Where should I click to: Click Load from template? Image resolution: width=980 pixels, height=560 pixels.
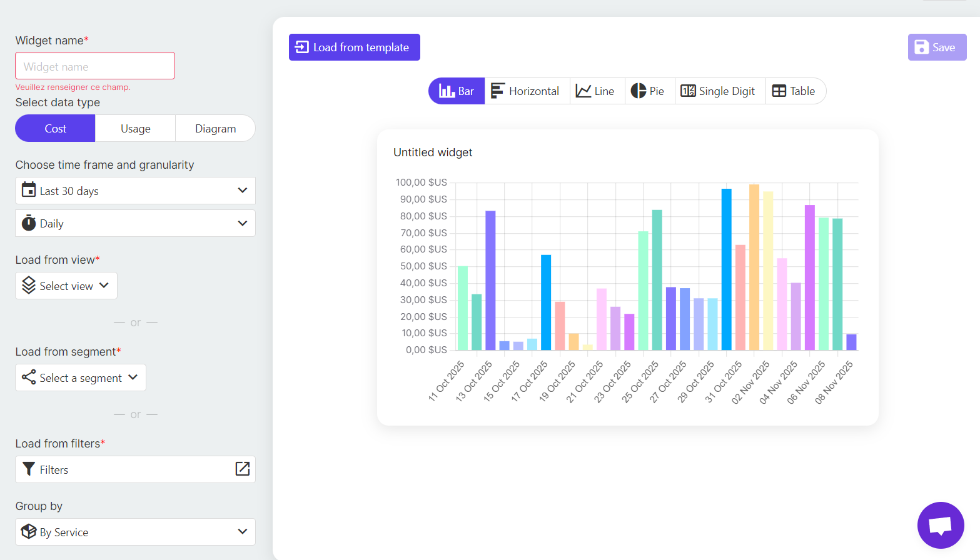354,47
